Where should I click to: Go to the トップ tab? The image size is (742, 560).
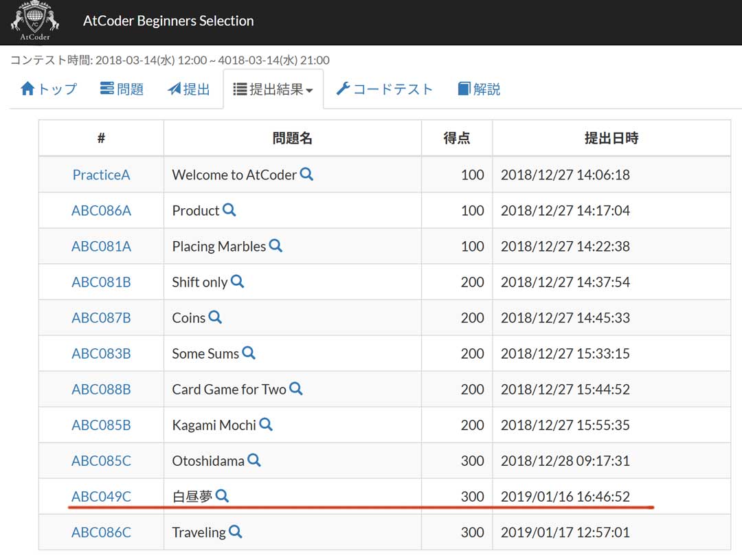pyautogui.click(x=49, y=89)
